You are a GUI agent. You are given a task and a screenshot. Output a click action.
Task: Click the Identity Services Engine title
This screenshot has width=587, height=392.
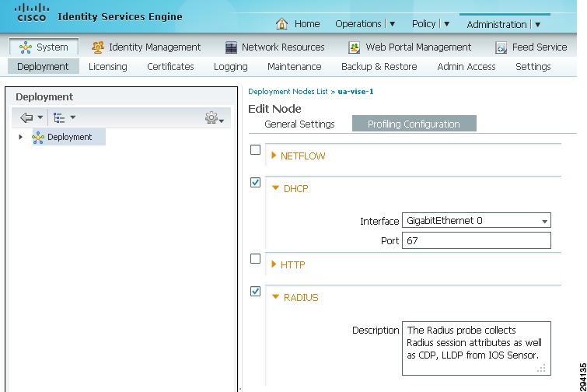click(x=120, y=17)
